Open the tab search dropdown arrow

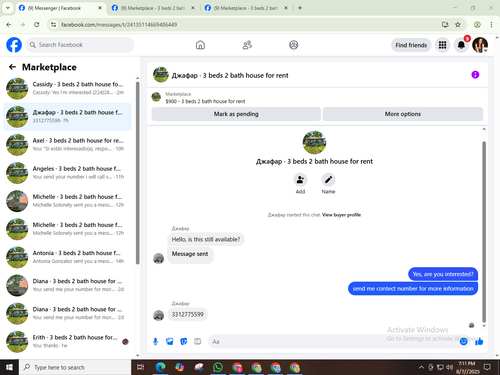pos(7,8)
